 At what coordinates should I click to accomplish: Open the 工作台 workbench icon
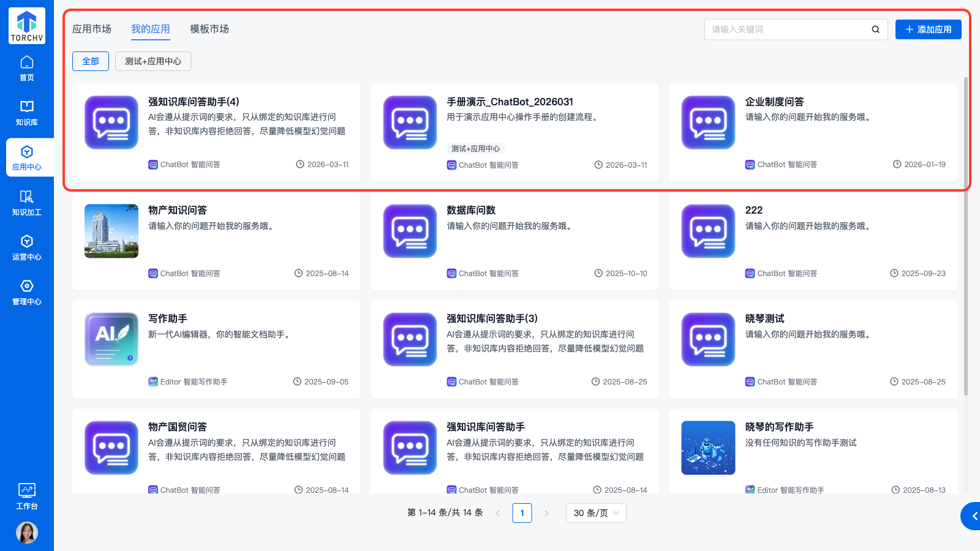coord(27,496)
